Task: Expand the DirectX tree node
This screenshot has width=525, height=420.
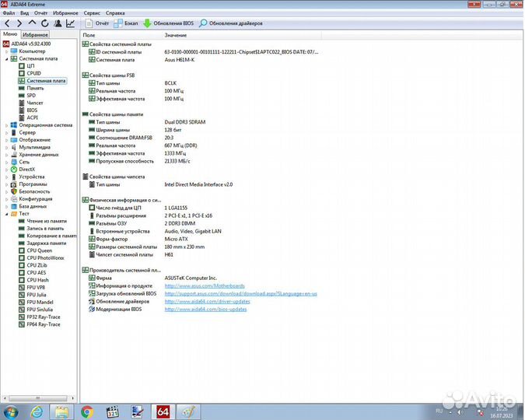Action: (x=6, y=169)
